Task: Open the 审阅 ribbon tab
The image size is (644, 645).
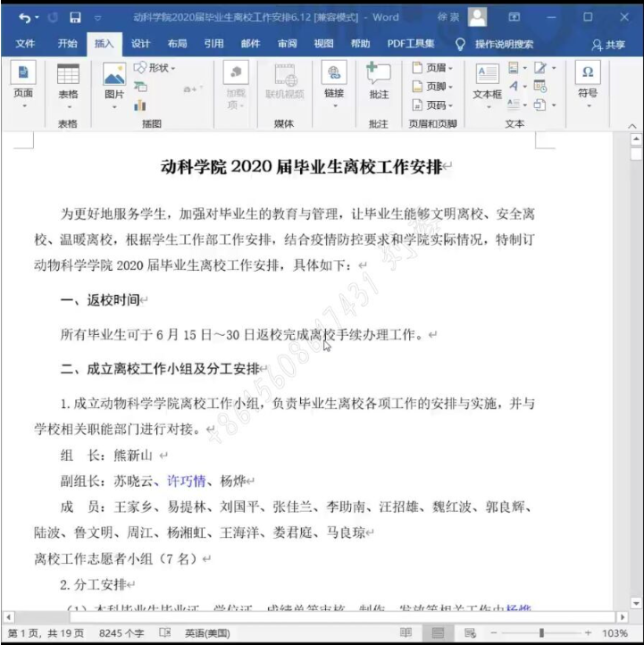Action: click(287, 44)
